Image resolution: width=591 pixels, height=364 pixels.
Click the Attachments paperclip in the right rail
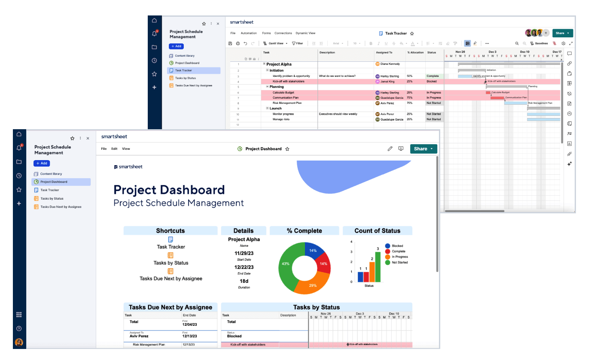[570, 64]
